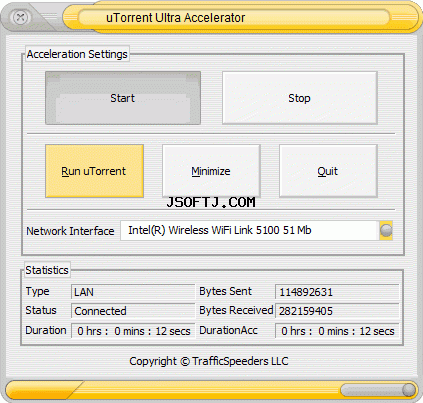The height and width of the screenshot is (403, 423).
Task: Select the Type field showing LAN
Action: (x=133, y=292)
